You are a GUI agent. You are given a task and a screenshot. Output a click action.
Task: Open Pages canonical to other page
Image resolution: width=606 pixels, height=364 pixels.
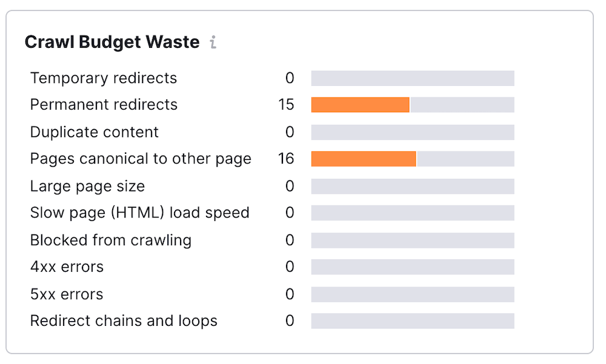click(141, 159)
